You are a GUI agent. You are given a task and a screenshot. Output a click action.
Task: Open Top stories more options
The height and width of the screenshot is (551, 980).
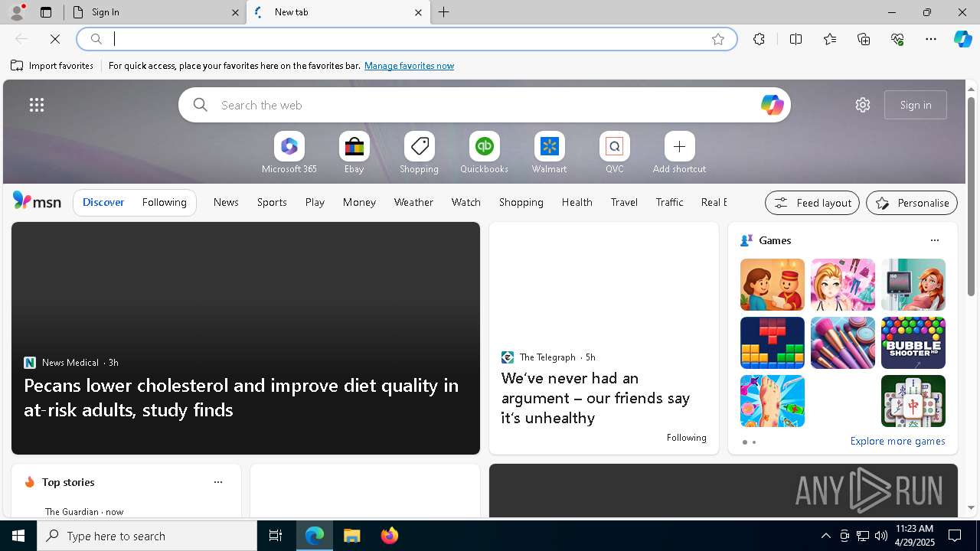pyautogui.click(x=218, y=482)
